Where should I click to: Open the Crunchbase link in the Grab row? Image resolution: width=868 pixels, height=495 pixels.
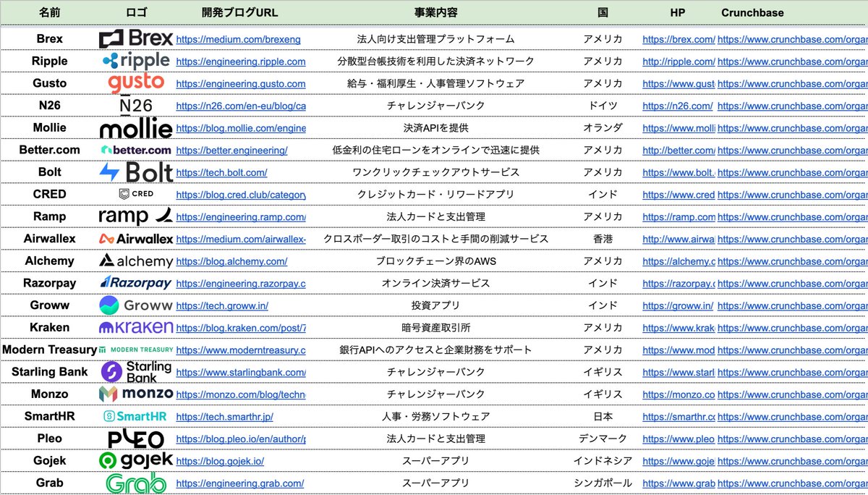click(792, 483)
